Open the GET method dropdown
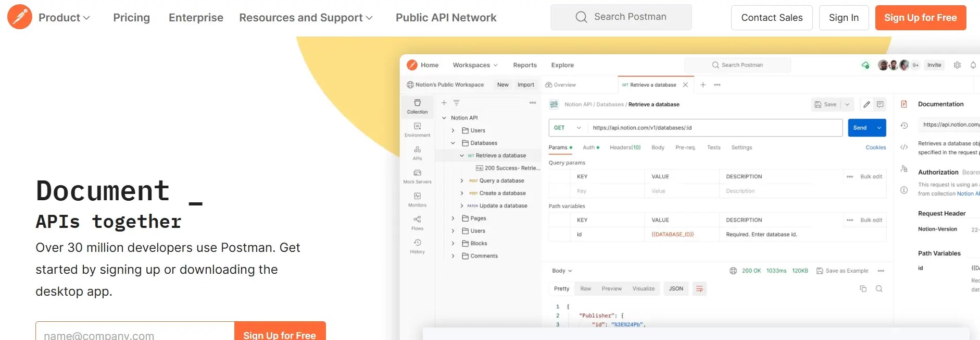 point(568,128)
